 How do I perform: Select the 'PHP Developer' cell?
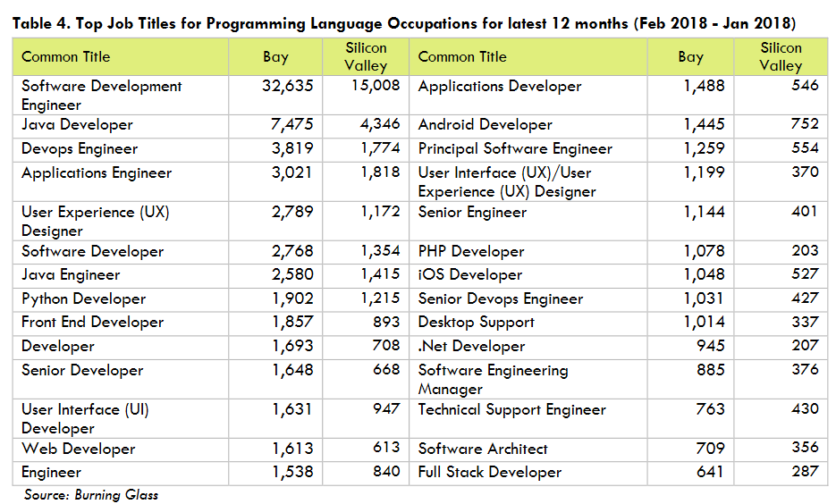point(471,251)
